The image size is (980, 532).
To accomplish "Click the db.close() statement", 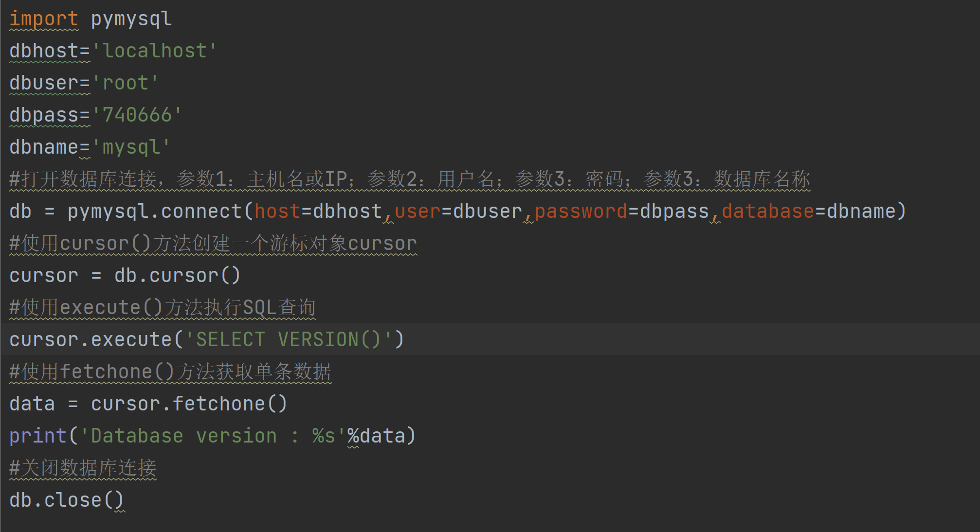I will pos(67,500).
